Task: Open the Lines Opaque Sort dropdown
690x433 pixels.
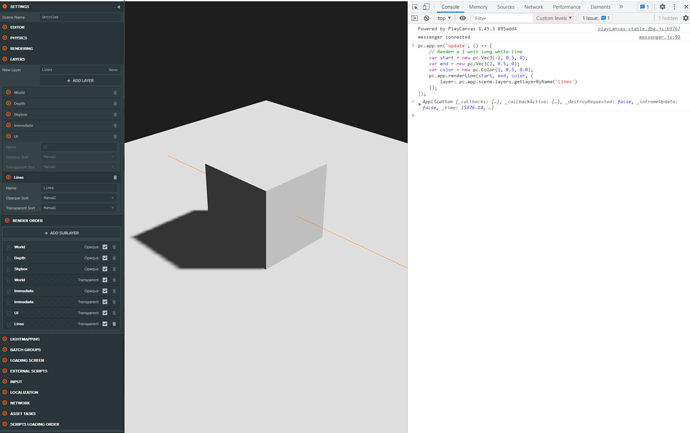Action: [x=79, y=198]
